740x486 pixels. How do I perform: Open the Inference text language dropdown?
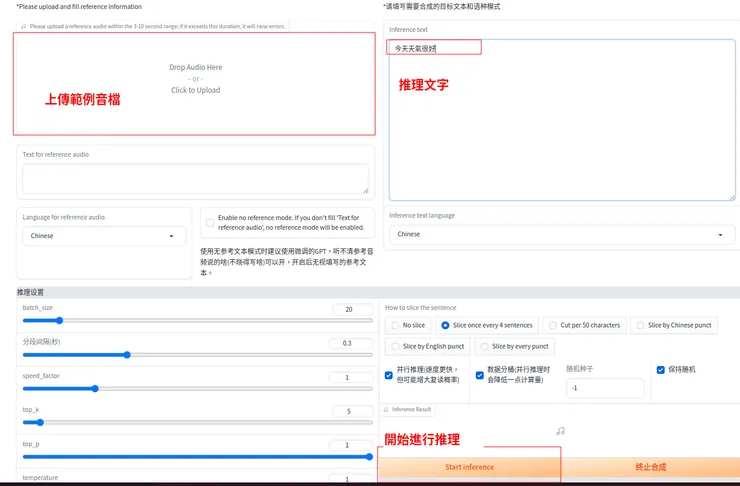[562, 234]
